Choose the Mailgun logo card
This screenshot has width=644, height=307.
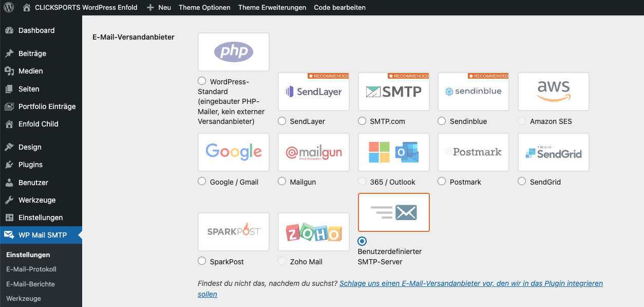click(314, 152)
